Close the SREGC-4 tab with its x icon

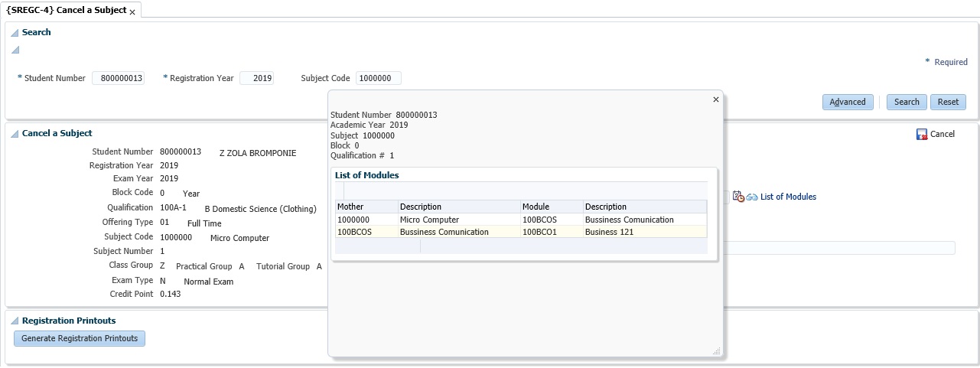pos(132,12)
